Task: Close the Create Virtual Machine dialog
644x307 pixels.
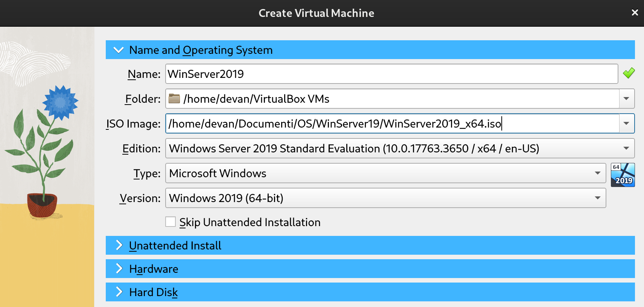Action: coord(635,13)
